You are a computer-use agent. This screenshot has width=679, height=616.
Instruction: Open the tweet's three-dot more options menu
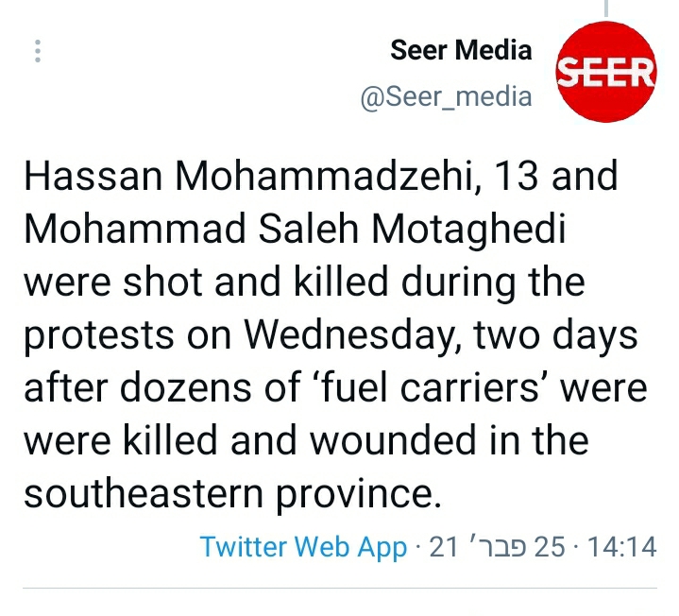[38, 51]
